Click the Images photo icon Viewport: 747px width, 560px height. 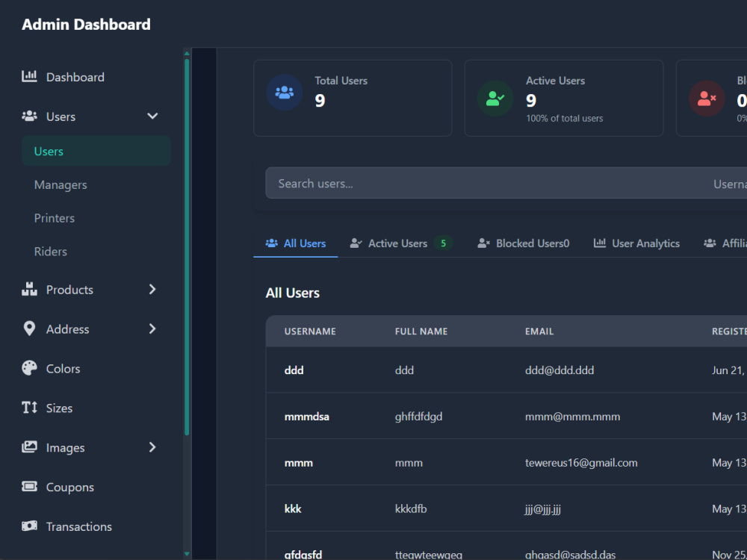tap(29, 447)
